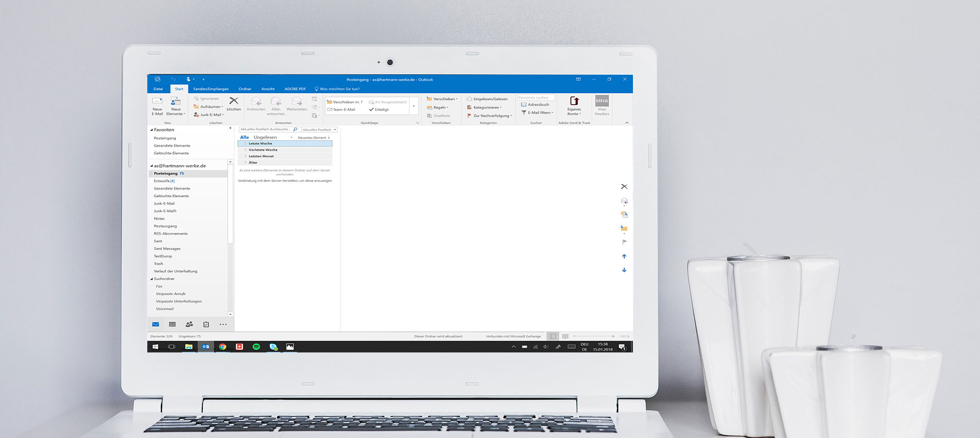Open the calendar view in navigation bar
This screenshot has height=438, width=980.
173,324
